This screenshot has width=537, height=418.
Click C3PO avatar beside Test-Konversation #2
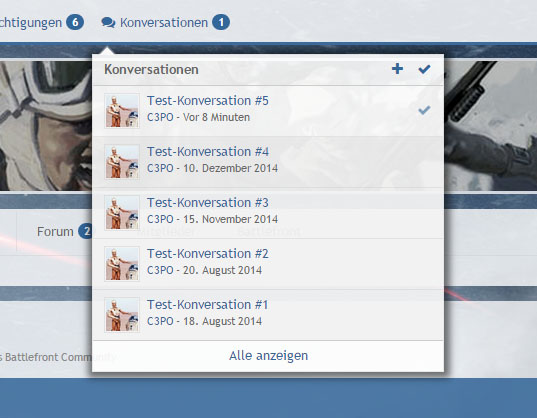pyautogui.click(x=122, y=264)
